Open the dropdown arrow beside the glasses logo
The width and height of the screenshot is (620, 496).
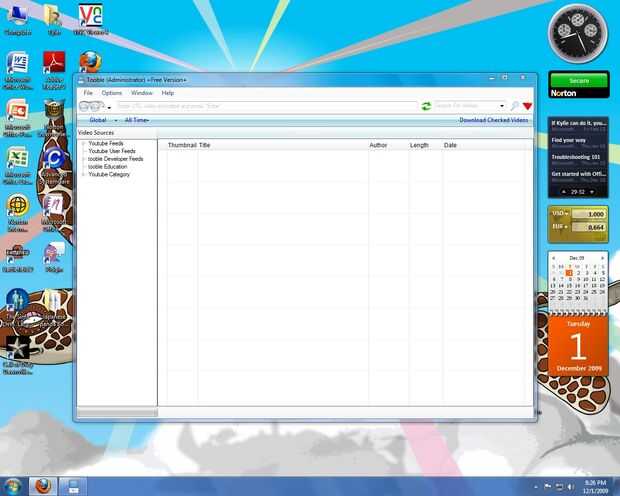click(x=109, y=107)
